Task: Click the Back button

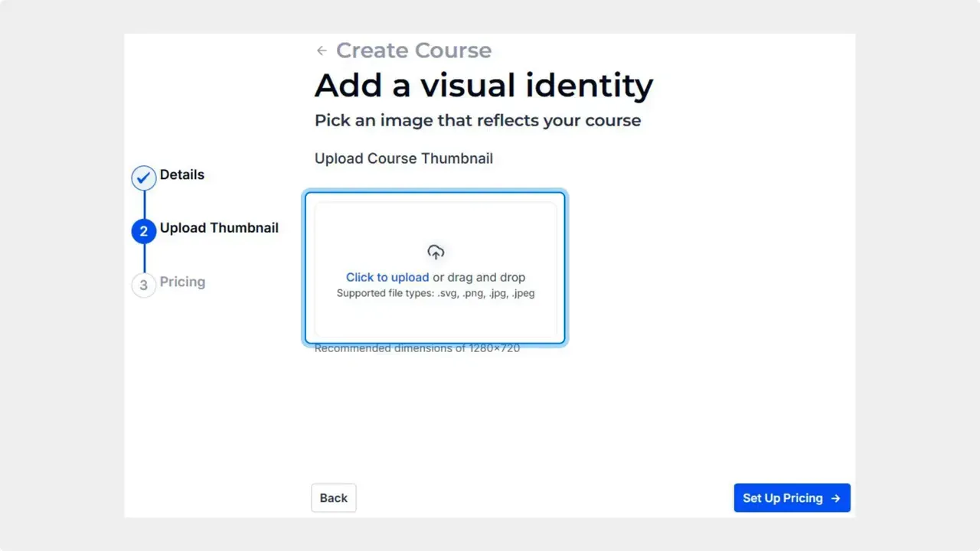Action: point(333,497)
